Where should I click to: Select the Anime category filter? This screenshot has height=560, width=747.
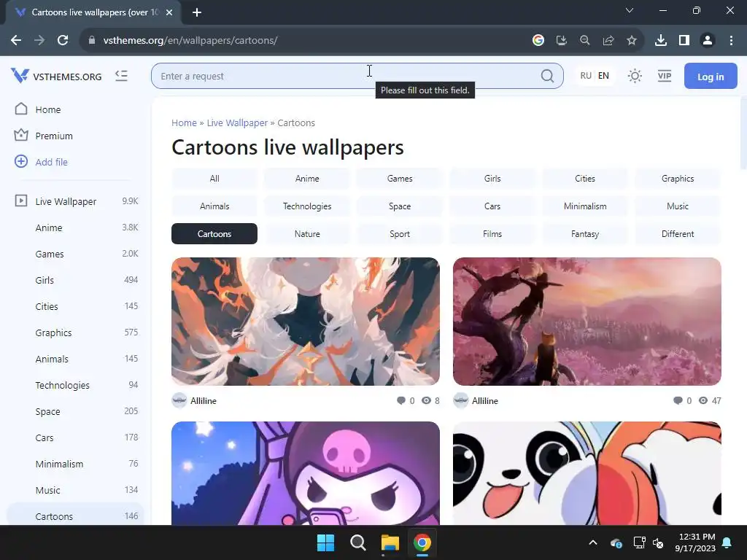[x=307, y=179]
